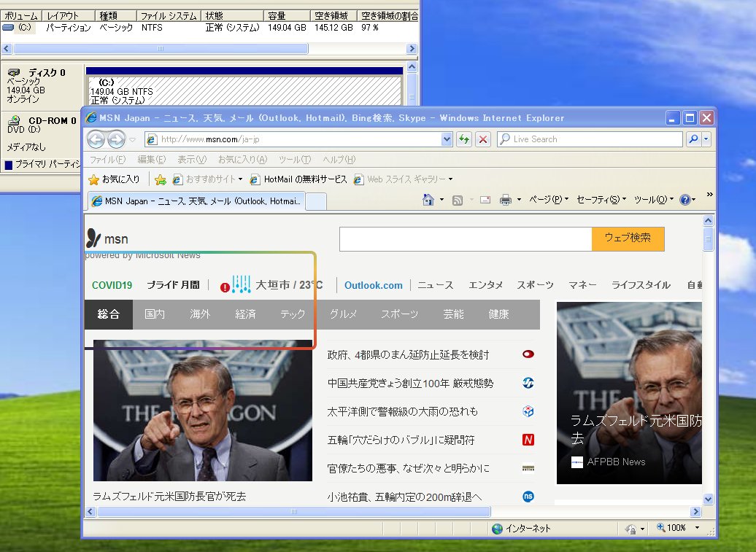This screenshot has width=756, height=552.
Task: Click inside Live Search box
Action: tap(590, 139)
